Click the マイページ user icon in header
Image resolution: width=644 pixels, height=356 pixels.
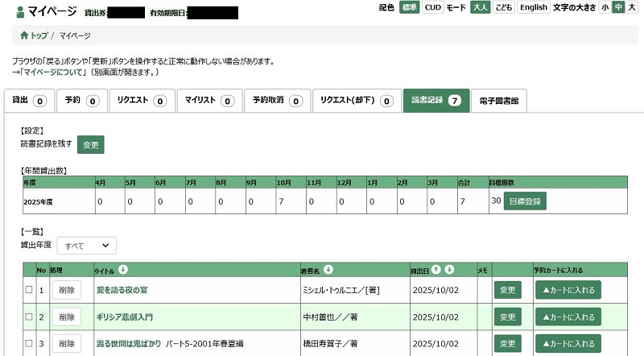[x=20, y=12]
